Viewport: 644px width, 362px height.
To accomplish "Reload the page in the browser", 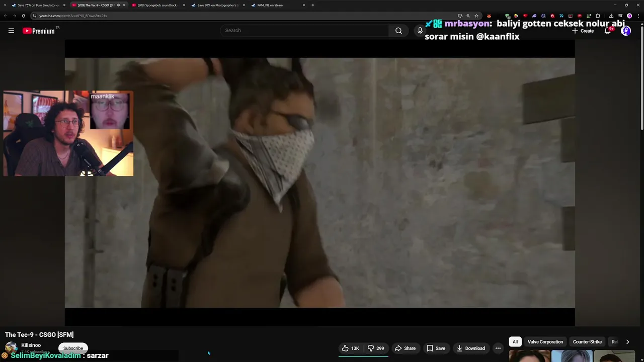I will click(23, 16).
